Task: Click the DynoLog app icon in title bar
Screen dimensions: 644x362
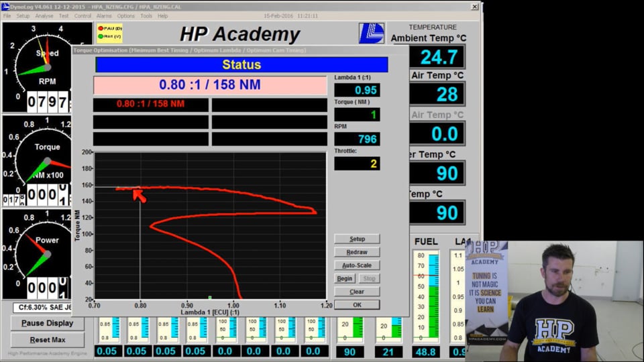Action: pyautogui.click(x=5, y=6)
